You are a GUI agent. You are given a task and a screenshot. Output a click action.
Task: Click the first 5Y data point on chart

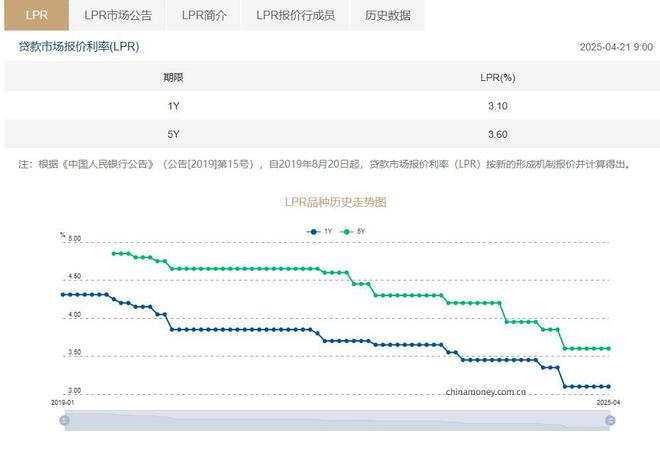[x=114, y=254]
